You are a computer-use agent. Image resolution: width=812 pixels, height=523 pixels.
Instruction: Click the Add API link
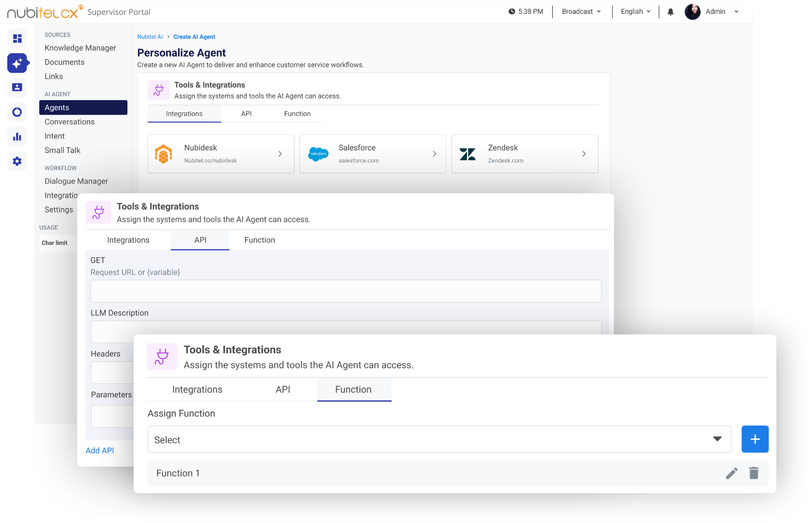pyautogui.click(x=100, y=451)
